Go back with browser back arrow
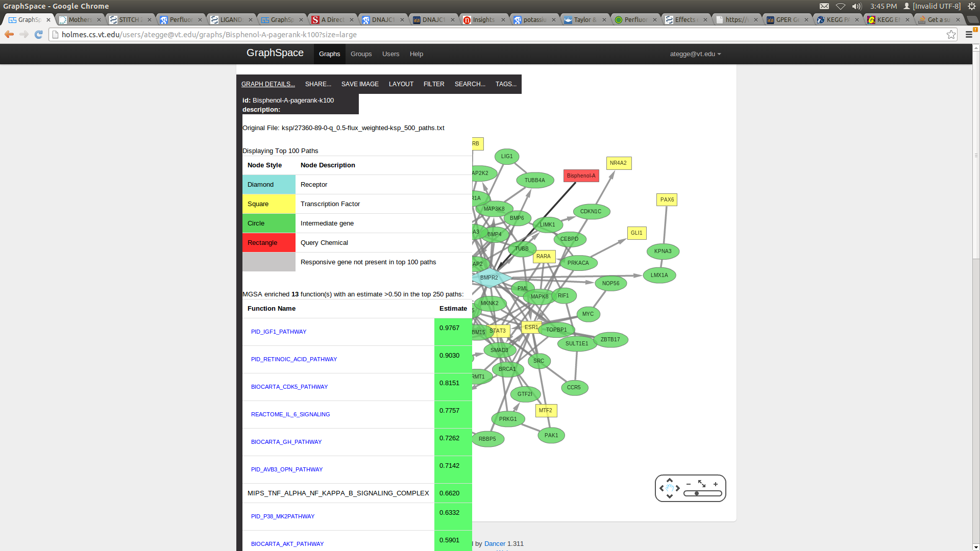Viewport: 980px width, 551px height. [x=9, y=34]
